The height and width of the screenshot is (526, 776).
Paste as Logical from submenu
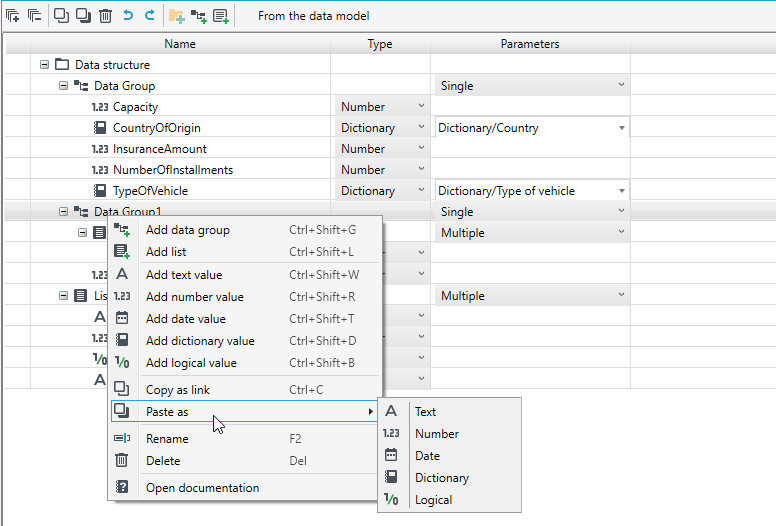[x=449, y=500]
